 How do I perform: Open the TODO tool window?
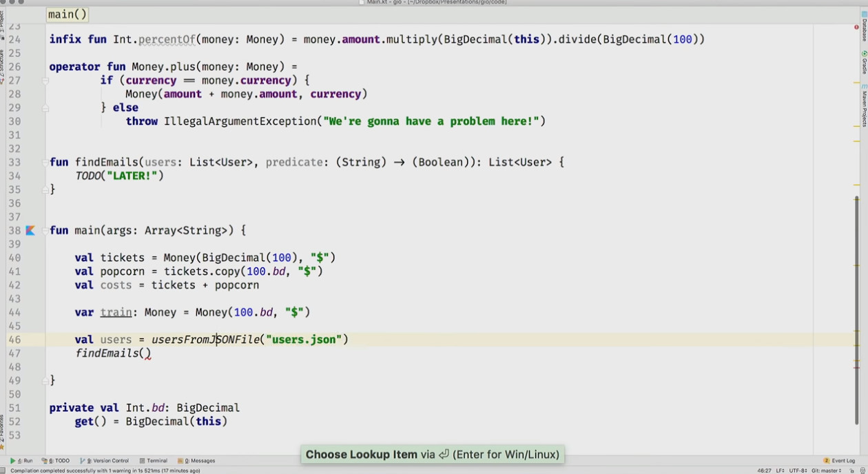(57, 460)
